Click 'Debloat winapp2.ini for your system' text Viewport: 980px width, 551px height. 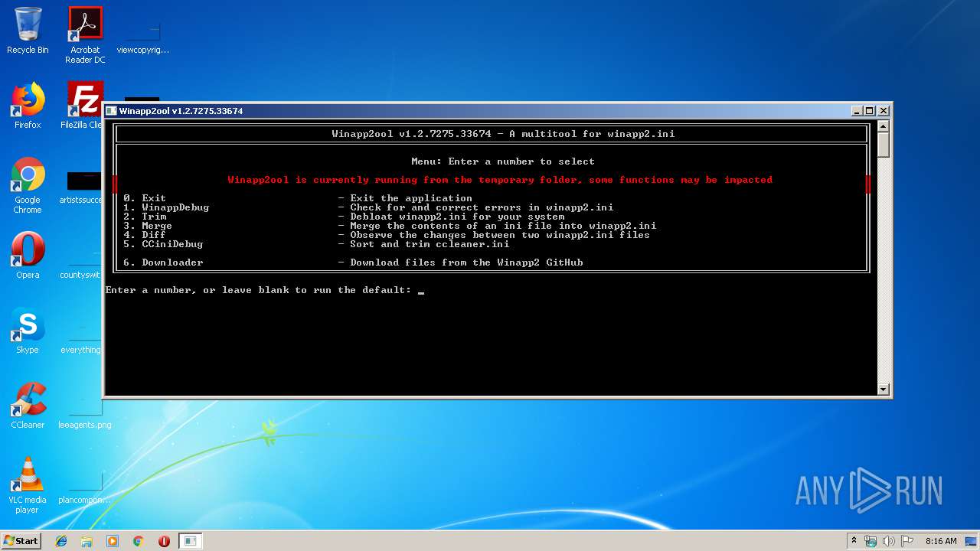[x=457, y=217]
